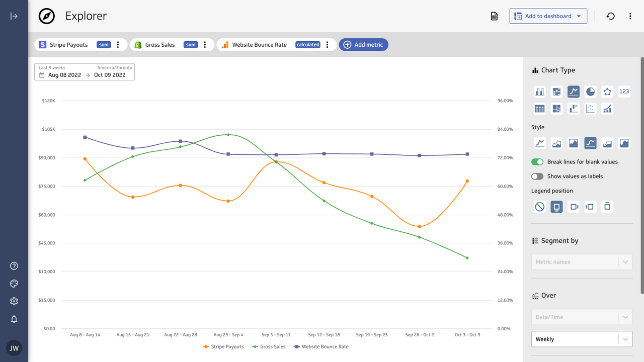Image resolution: width=644 pixels, height=362 pixels.
Task: Set legend position to left
Action: click(591, 207)
